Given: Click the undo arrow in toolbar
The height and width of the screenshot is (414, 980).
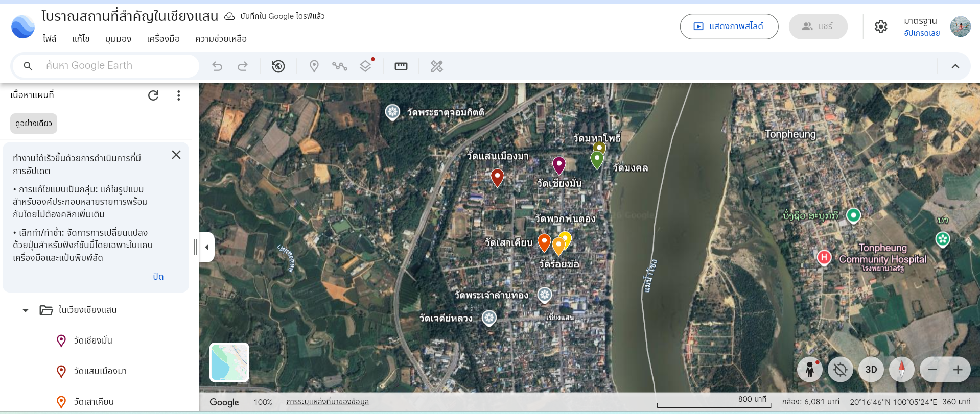Looking at the screenshot, I should (x=217, y=66).
